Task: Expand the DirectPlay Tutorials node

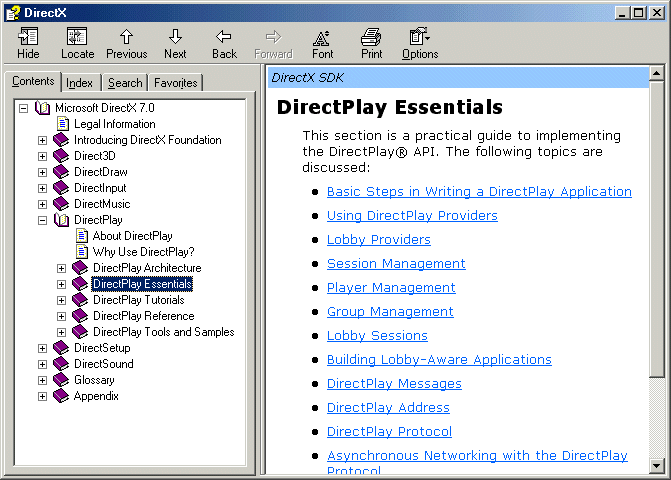Action: pyautogui.click(x=61, y=300)
